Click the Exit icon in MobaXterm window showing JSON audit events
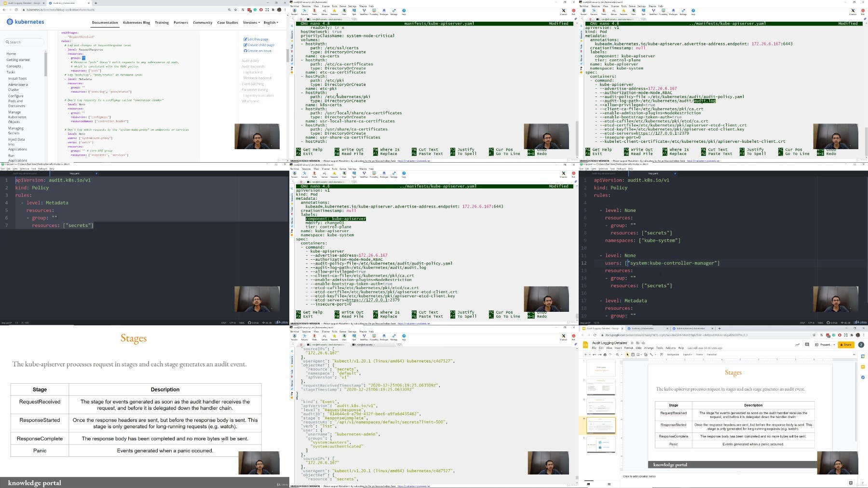 tap(573, 336)
